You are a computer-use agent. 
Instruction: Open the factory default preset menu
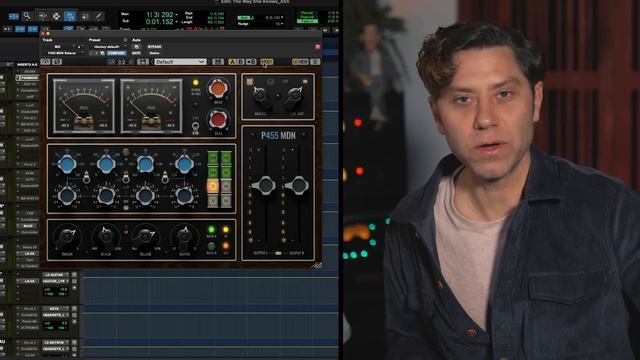(x=108, y=47)
